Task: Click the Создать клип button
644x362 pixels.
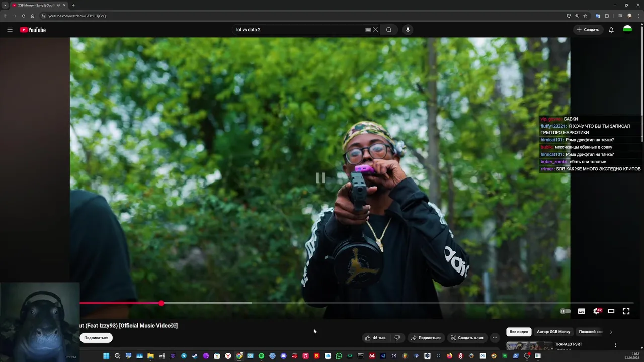Action: point(467,338)
